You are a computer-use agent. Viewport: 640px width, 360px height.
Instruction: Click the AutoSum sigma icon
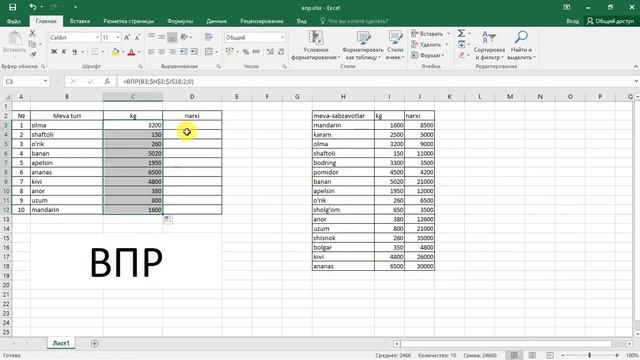461,33
